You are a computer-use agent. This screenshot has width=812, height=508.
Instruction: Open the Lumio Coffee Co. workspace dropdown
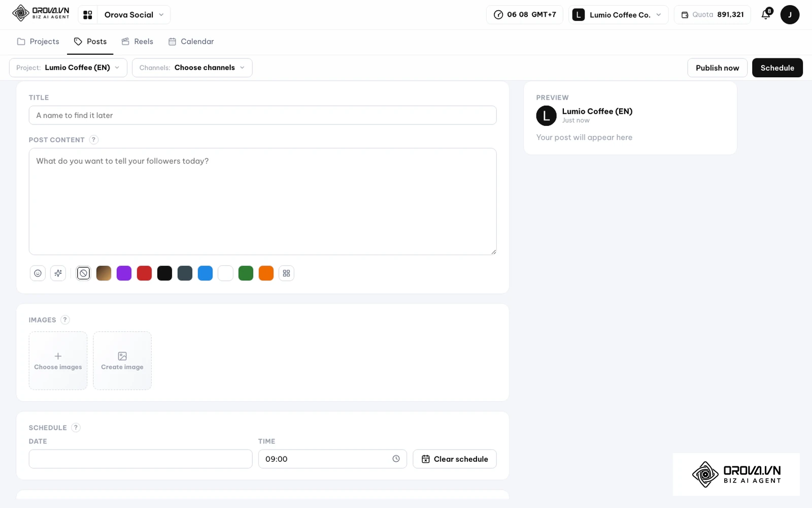click(x=619, y=15)
